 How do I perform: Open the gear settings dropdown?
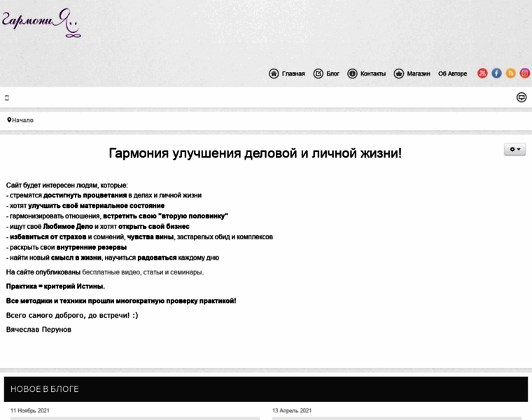[514, 149]
